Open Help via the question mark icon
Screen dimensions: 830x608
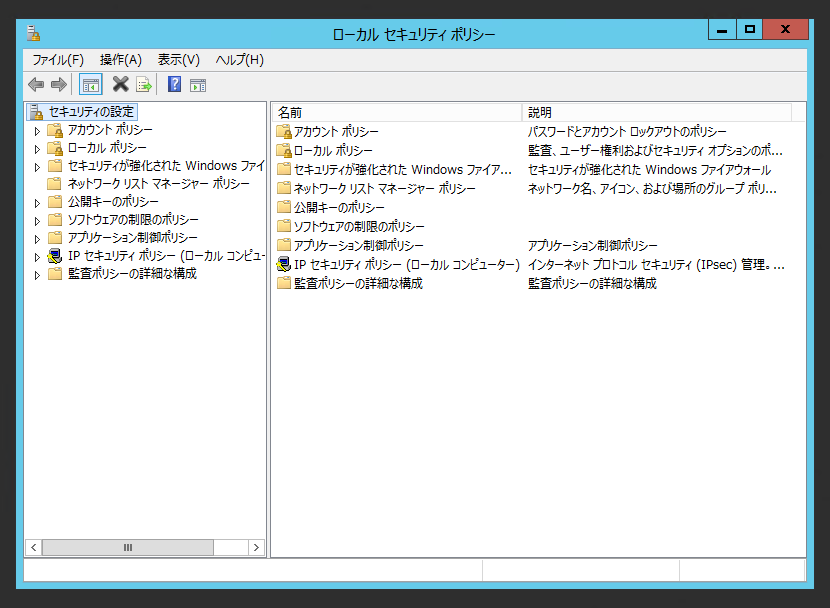pyautogui.click(x=174, y=84)
